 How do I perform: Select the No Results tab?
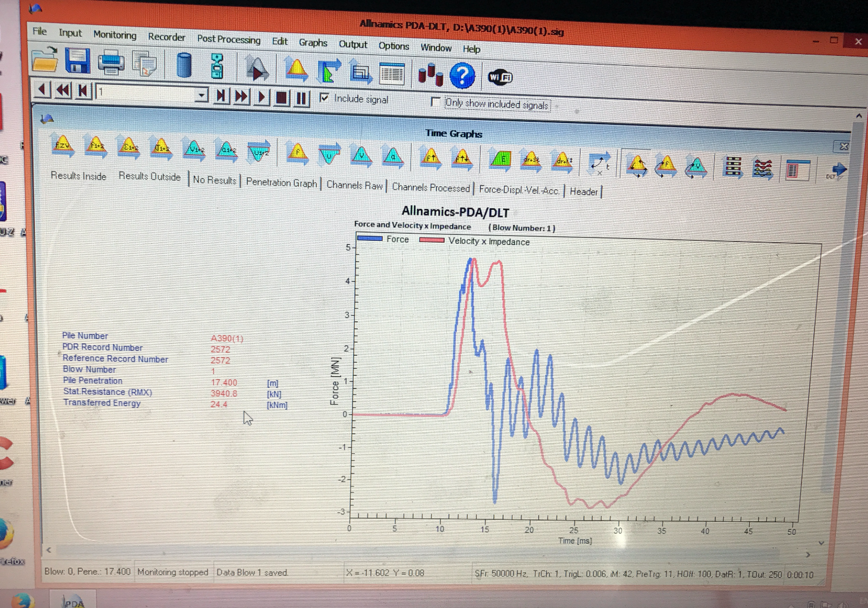tap(215, 180)
